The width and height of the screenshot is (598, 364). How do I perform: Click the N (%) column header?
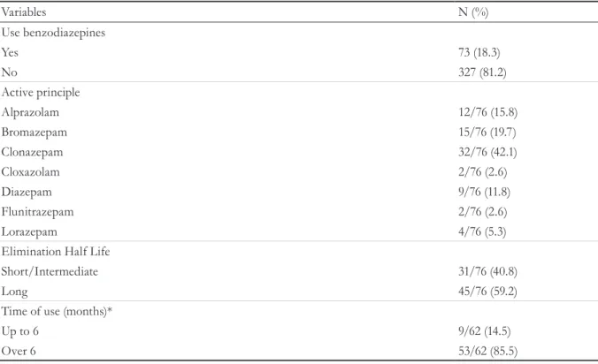473,12
